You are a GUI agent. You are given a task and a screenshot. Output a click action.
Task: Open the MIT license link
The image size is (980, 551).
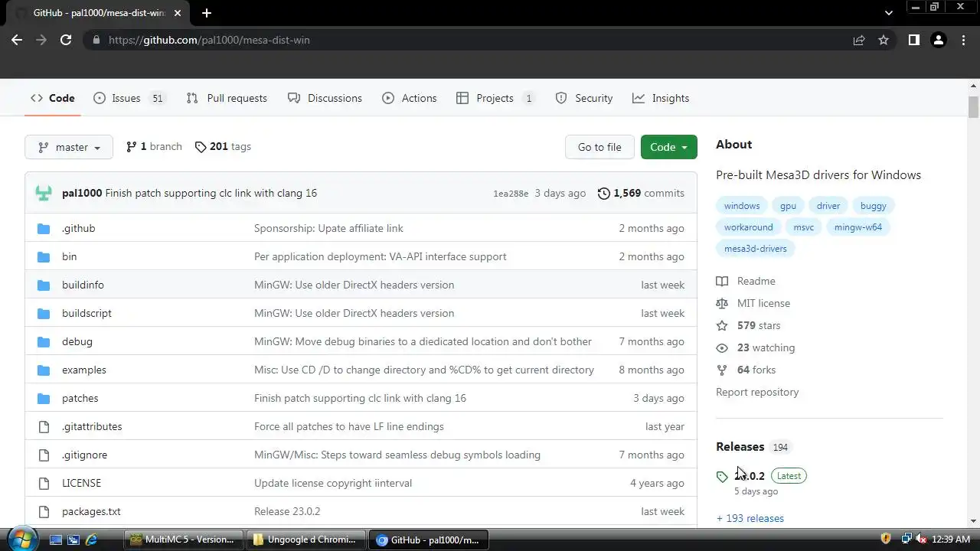coord(753,303)
